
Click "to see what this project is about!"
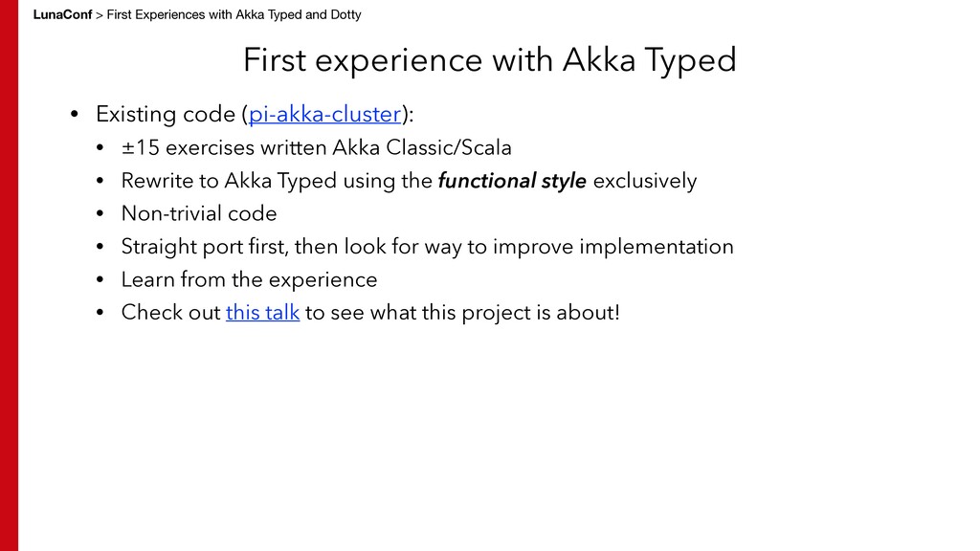click(x=462, y=313)
